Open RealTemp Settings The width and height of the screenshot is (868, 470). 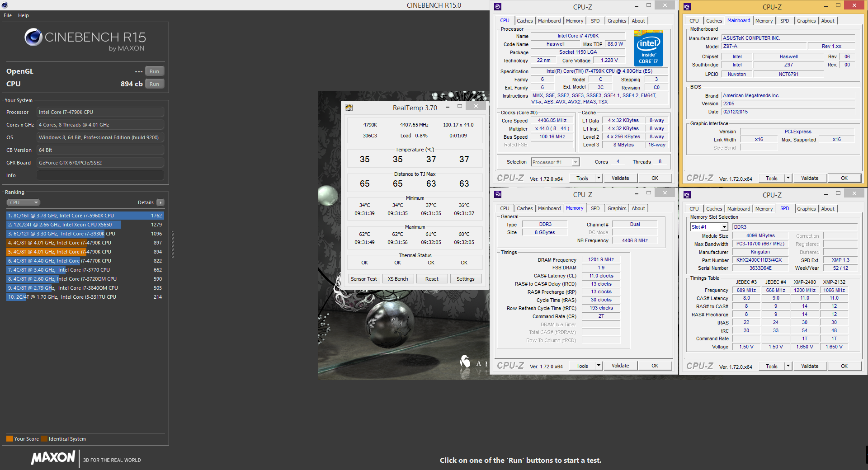click(466, 279)
